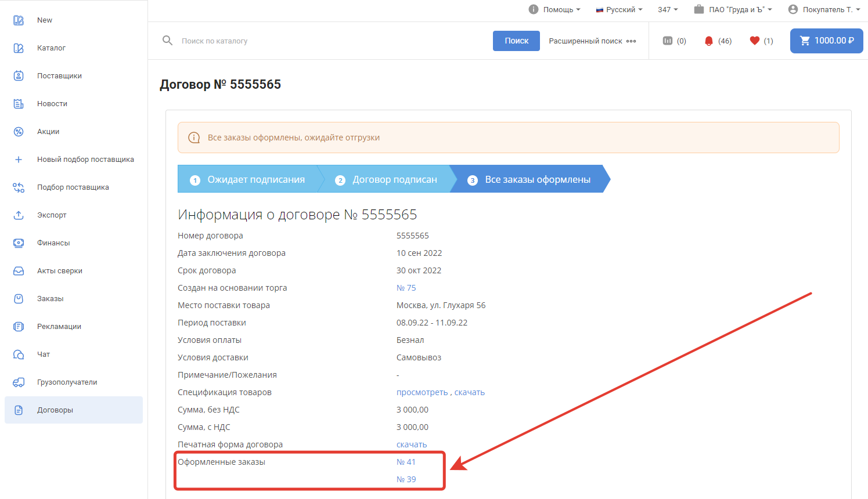Image resolution: width=868 pixels, height=499 pixels.
Task: Click the Chat icon in sidebar
Action: point(19,355)
